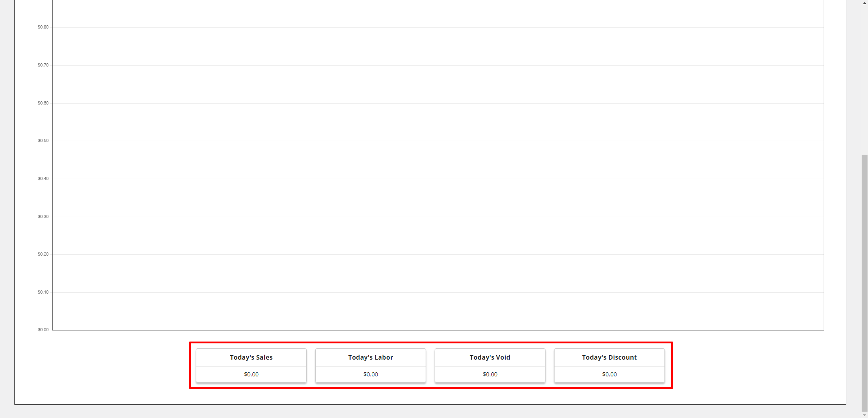868x418 pixels.
Task: Click the scroll down arrow at page bottom
Action: pos(864,415)
